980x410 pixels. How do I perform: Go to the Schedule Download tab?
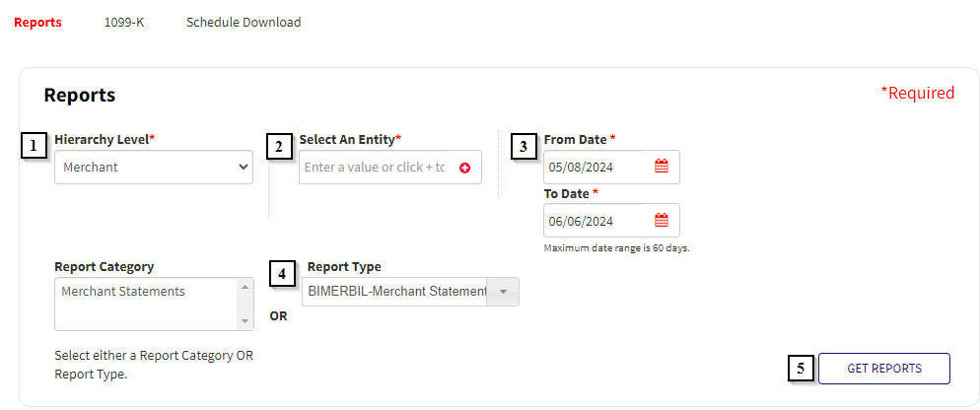coord(244,23)
